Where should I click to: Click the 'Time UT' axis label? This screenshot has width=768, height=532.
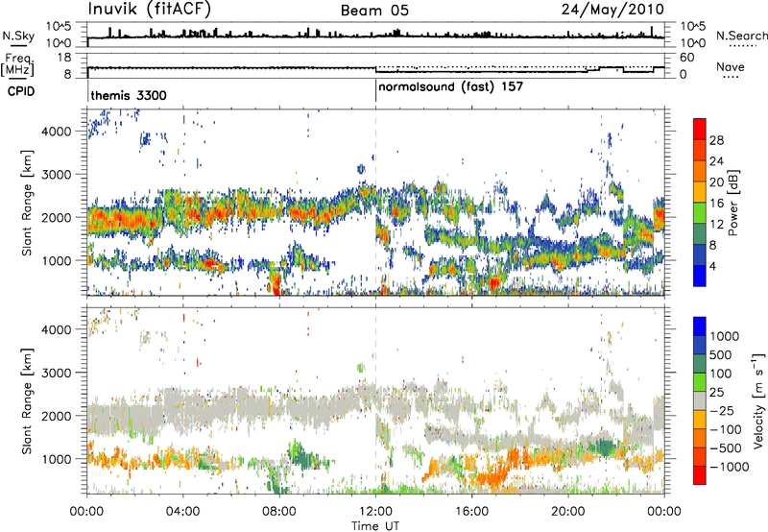point(375,526)
